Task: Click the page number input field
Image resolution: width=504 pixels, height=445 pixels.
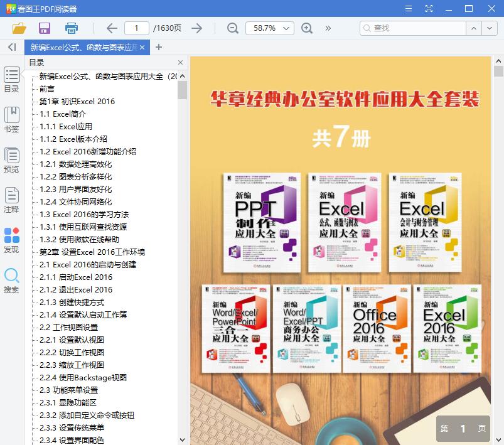Action: click(x=137, y=28)
